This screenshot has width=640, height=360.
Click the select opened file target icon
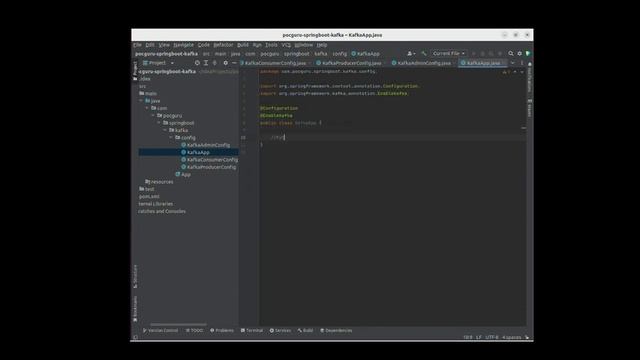197,63
